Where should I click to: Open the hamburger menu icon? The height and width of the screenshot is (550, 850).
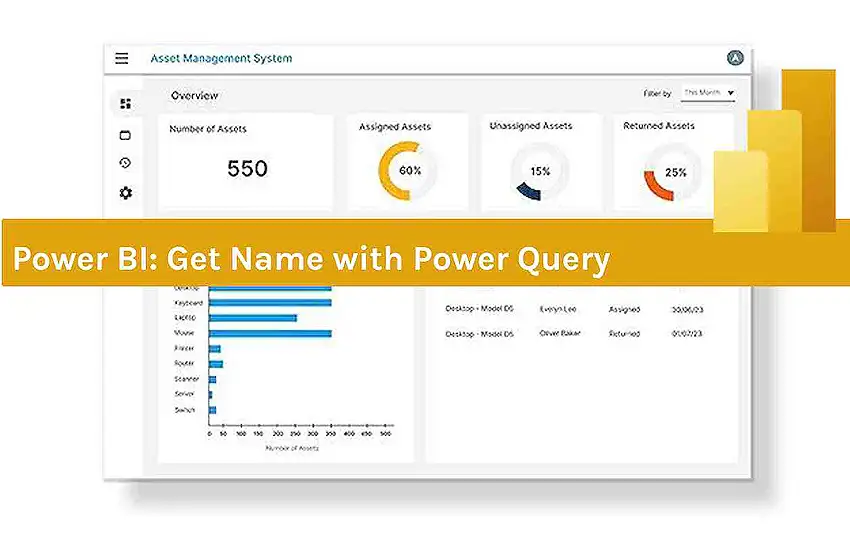tap(121, 58)
